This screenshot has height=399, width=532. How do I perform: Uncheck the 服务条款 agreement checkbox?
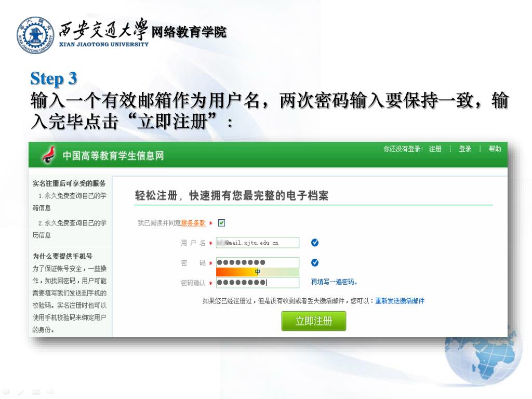(x=221, y=223)
